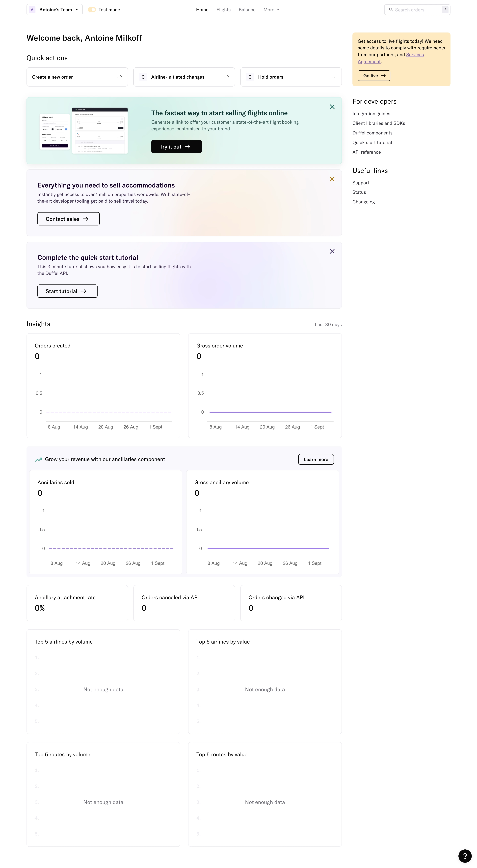477x868 pixels.
Task: Click the Antoine's Team avatar icon
Action: click(x=32, y=10)
